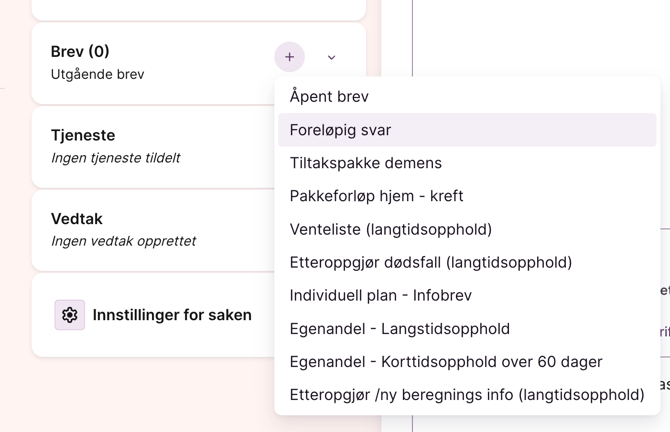Click the plus icon to add a letter

pos(289,57)
